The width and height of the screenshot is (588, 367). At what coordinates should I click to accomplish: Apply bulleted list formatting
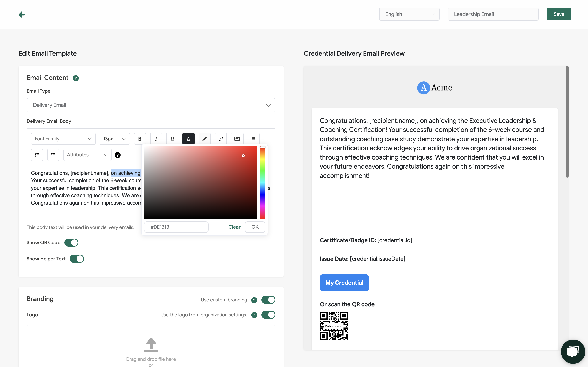[53, 155]
